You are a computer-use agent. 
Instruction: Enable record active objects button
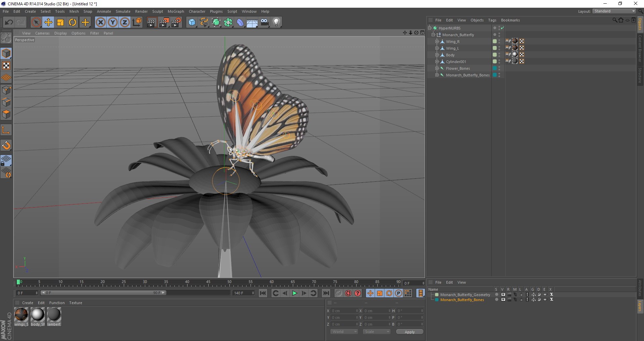tap(348, 293)
